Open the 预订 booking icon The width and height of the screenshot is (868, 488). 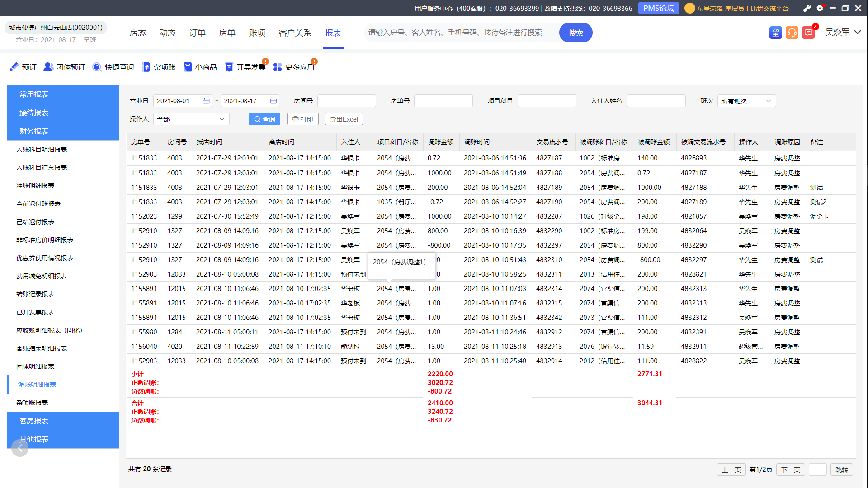(x=14, y=67)
